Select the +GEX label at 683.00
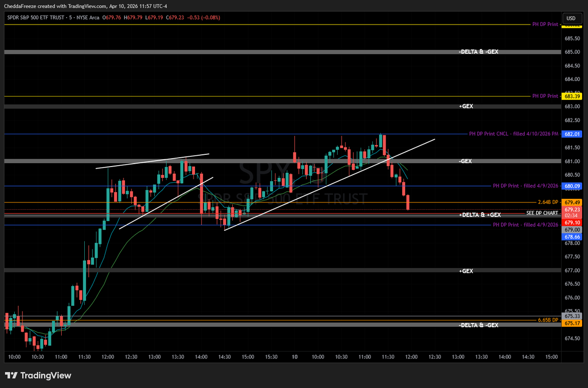 [x=466, y=106]
